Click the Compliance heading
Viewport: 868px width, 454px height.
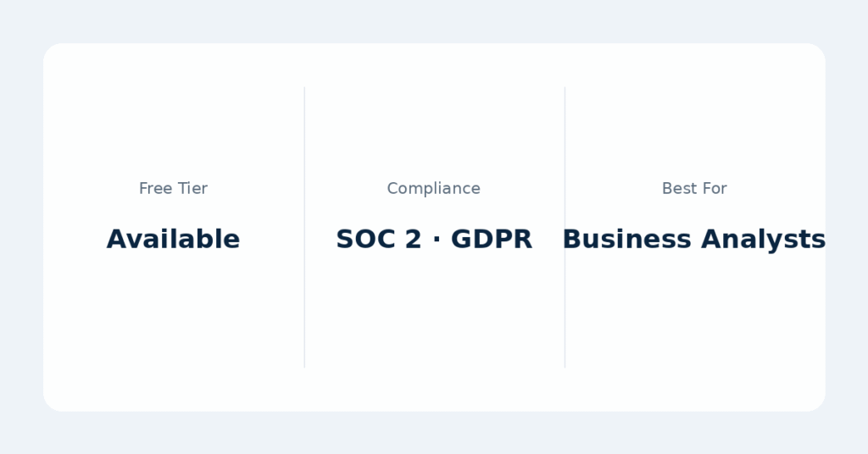click(x=433, y=189)
